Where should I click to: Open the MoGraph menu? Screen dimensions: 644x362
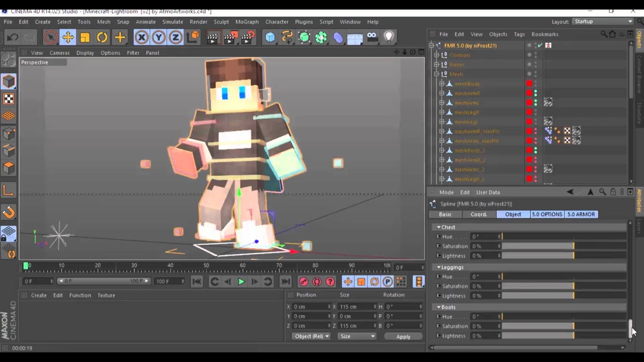tap(247, 22)
